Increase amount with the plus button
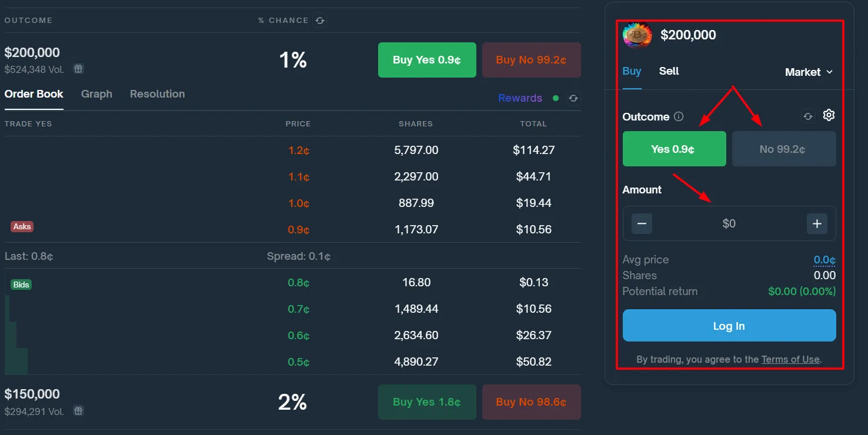 coord(817,223)
